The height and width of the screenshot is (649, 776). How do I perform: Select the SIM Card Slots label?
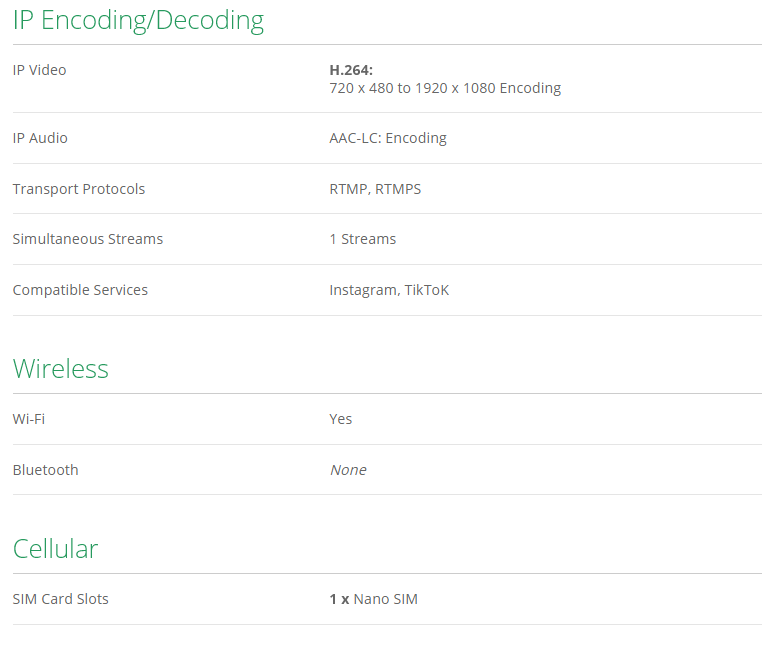[x=60, y=599]
